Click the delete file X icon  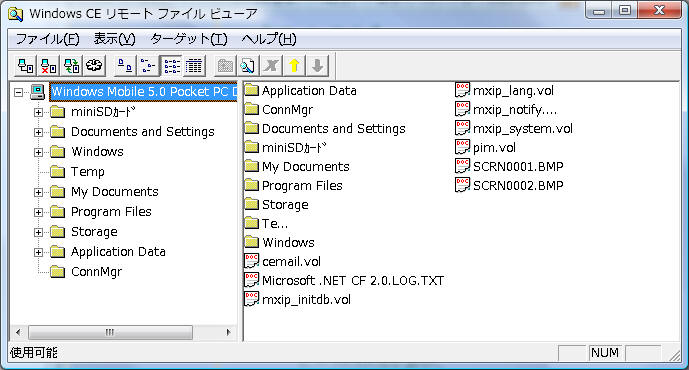click(271, 66)
